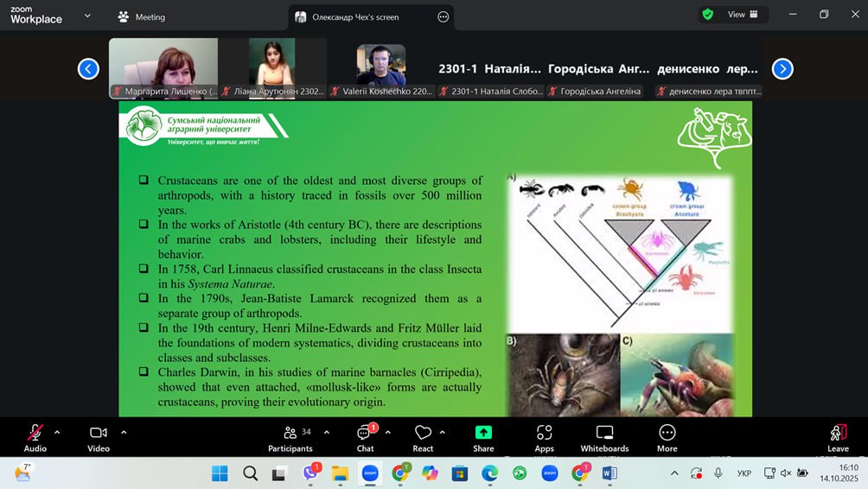Open the More options menu
The width and height of the screenshot is (868, 489).
point(667,436)
